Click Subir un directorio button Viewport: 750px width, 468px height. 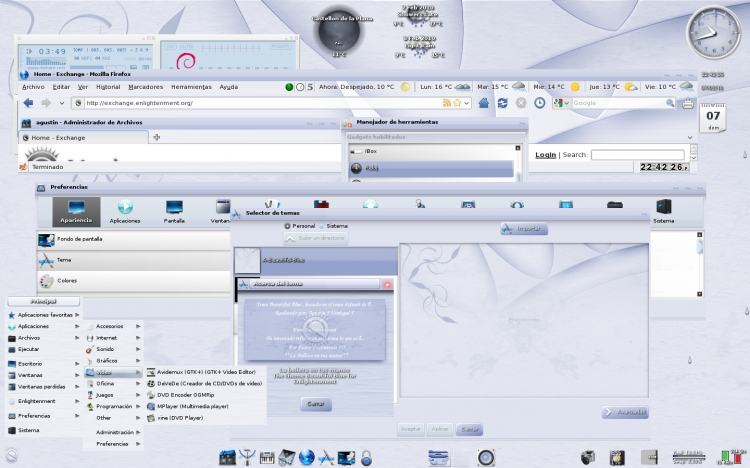(316, 238)
